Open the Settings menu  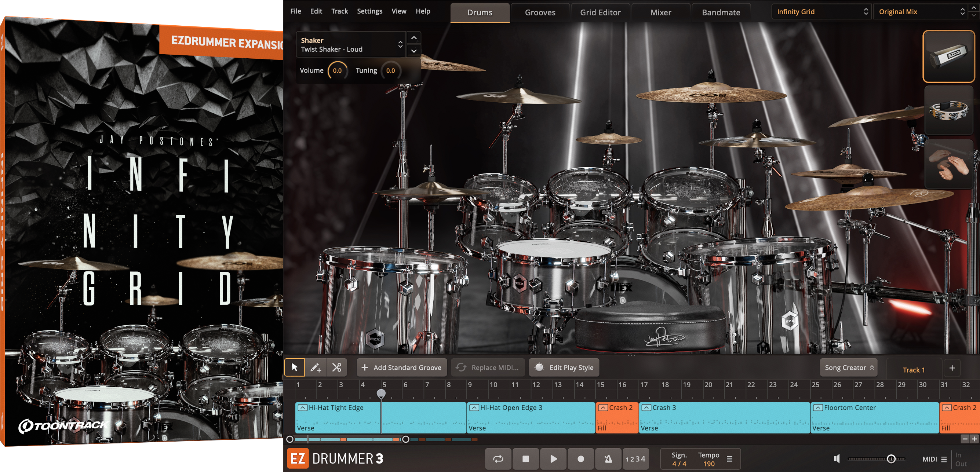pos(369,11)
